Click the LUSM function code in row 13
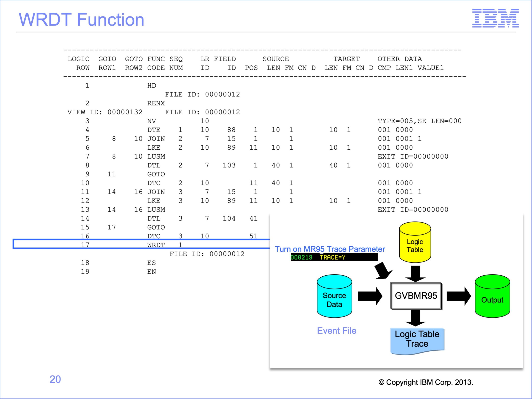The height and width of the screenshot is (399, 532). pyautogui.click(x=156, y=210)
